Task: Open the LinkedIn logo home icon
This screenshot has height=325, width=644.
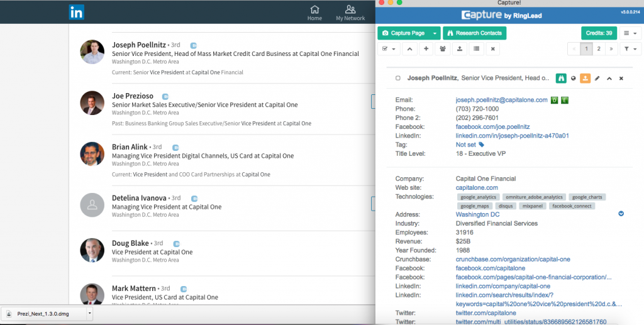Action: [76, 12]
